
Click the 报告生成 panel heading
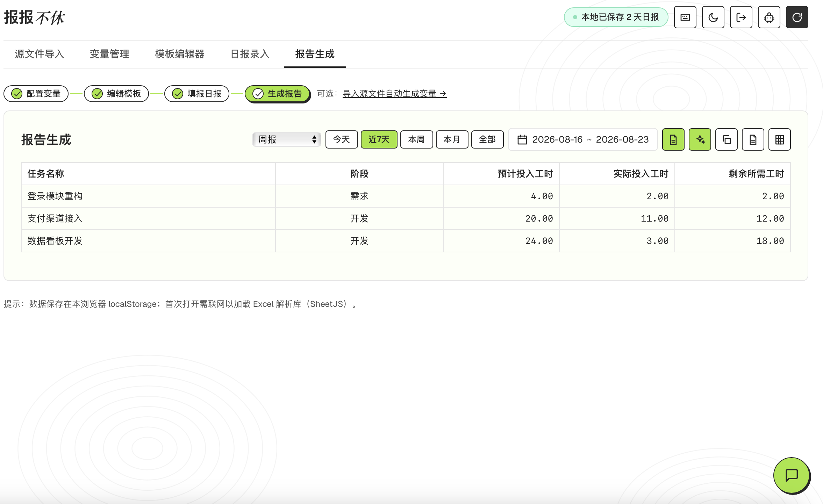pos(46,139)
